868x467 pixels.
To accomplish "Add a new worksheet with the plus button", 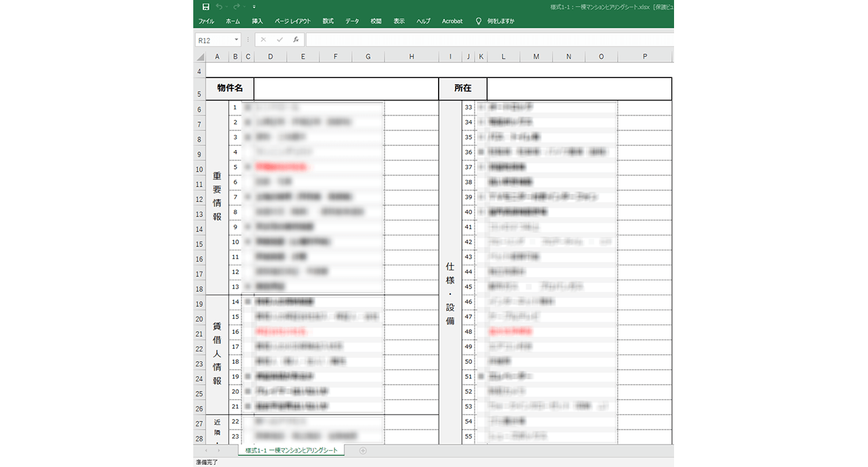I will tap(363, 450).
